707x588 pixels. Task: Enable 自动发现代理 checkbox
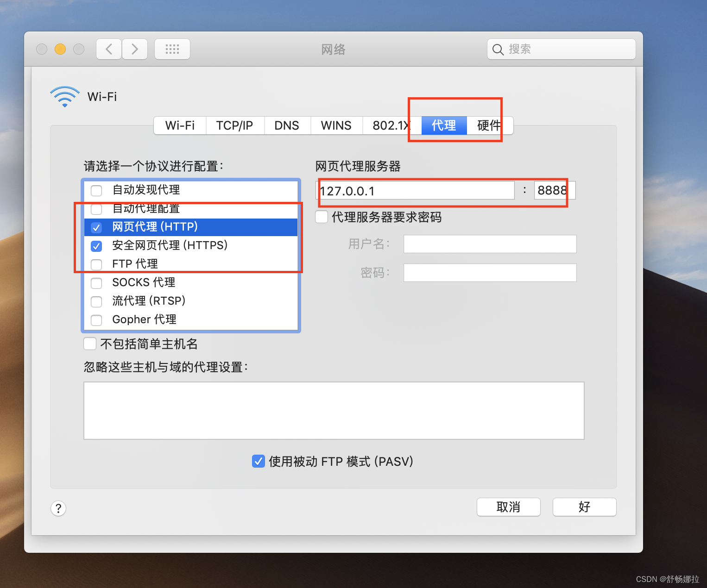click(96, 190)
